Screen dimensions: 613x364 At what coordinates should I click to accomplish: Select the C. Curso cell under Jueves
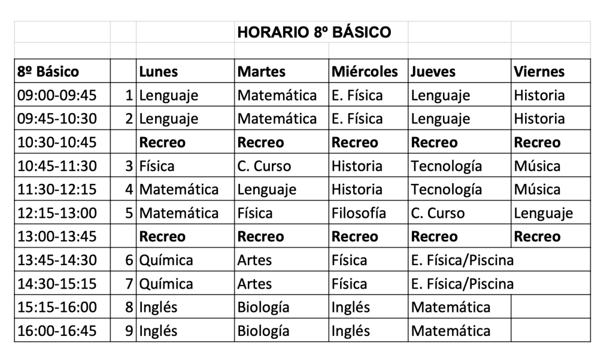[459, 213]
